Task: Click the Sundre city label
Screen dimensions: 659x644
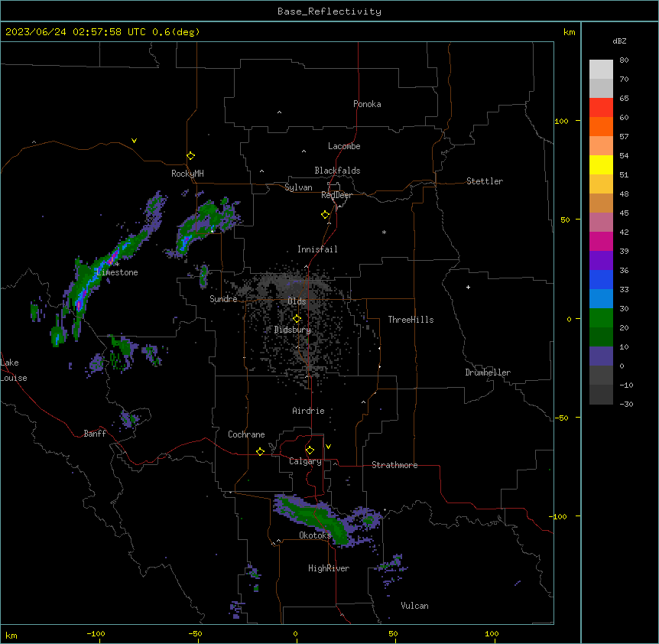Action: pyautogui.click(x=223, y=299)
